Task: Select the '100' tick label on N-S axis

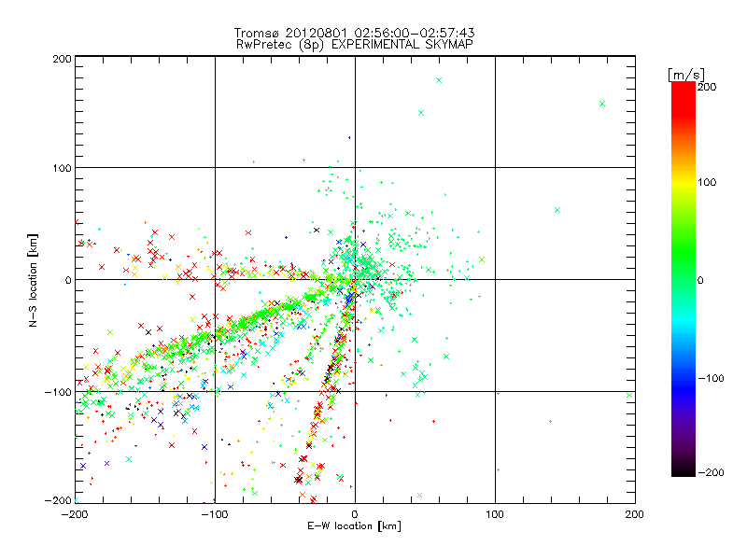Action: (x=62, y=168)
